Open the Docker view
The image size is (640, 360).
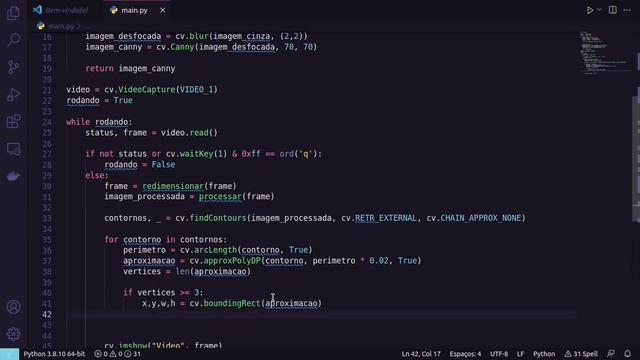coord(13,176)
